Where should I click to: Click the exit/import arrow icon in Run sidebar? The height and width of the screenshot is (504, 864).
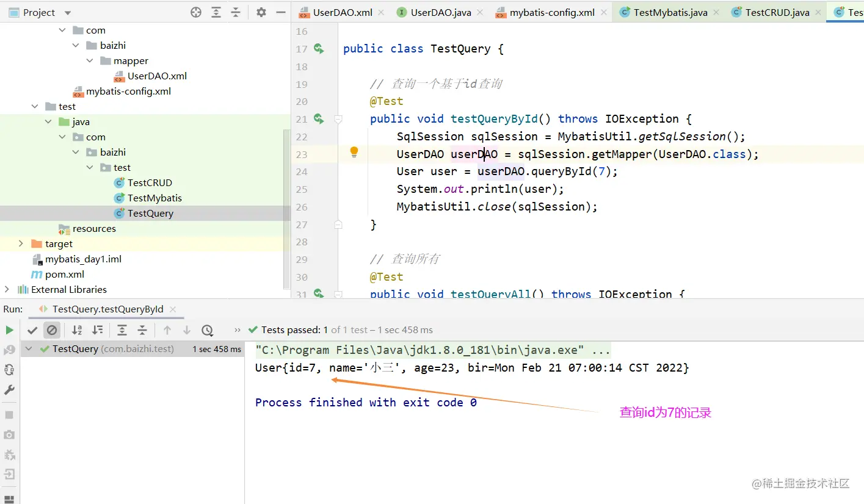click(9, 474)
